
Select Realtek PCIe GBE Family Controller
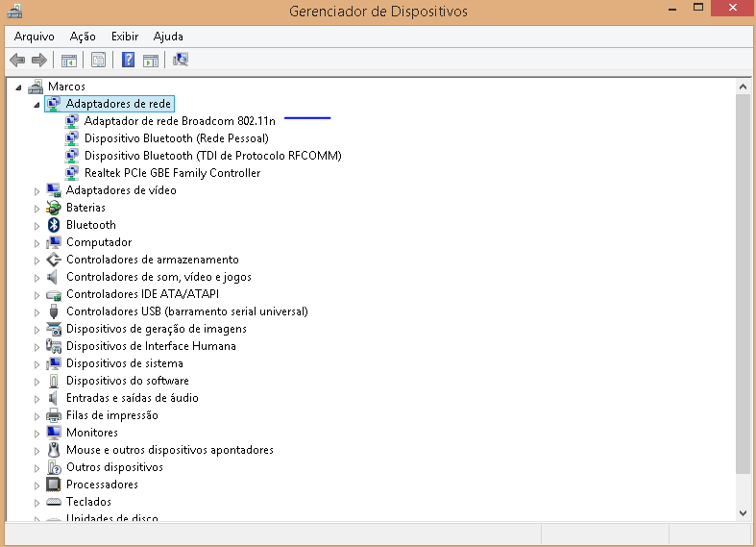[173, 173]
